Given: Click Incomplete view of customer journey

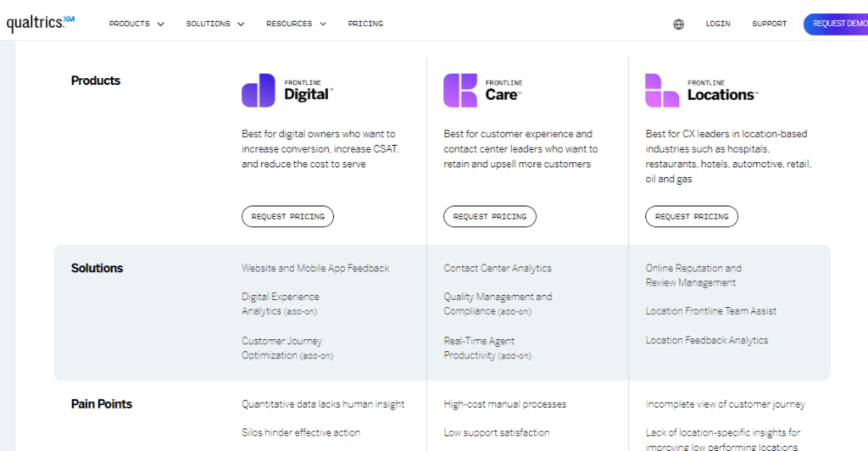Looking at the screenshot, I should tap(726, 404).
